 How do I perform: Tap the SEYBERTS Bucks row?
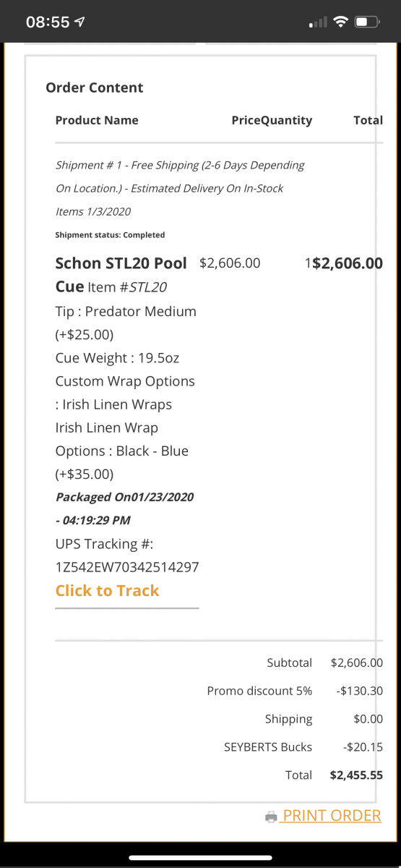pos(303,746)
